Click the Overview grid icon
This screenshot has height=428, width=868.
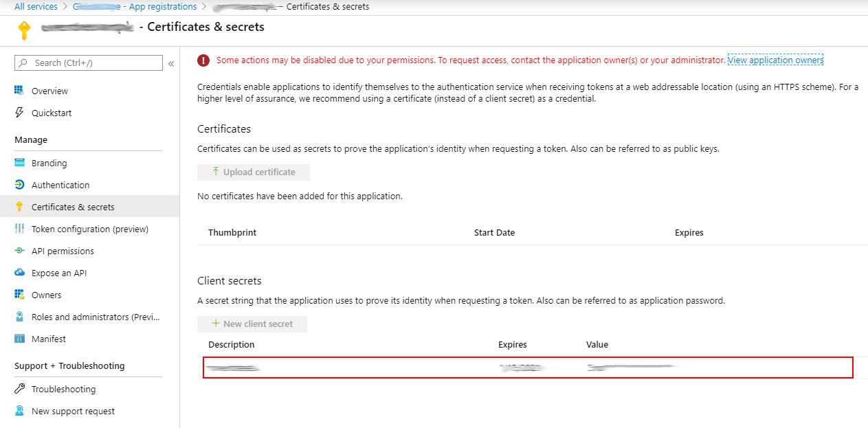[19, 91]
